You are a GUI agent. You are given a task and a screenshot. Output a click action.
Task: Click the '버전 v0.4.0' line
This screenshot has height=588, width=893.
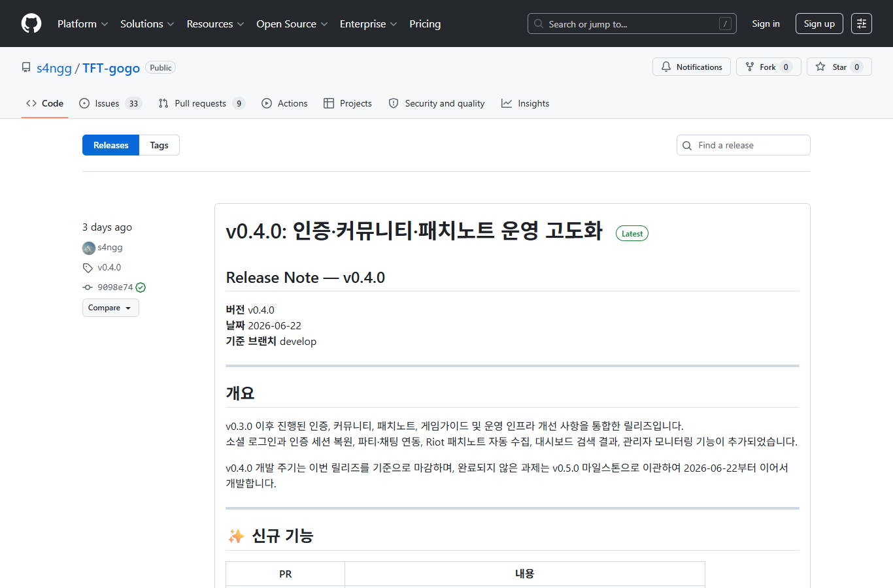coord(250,310)
